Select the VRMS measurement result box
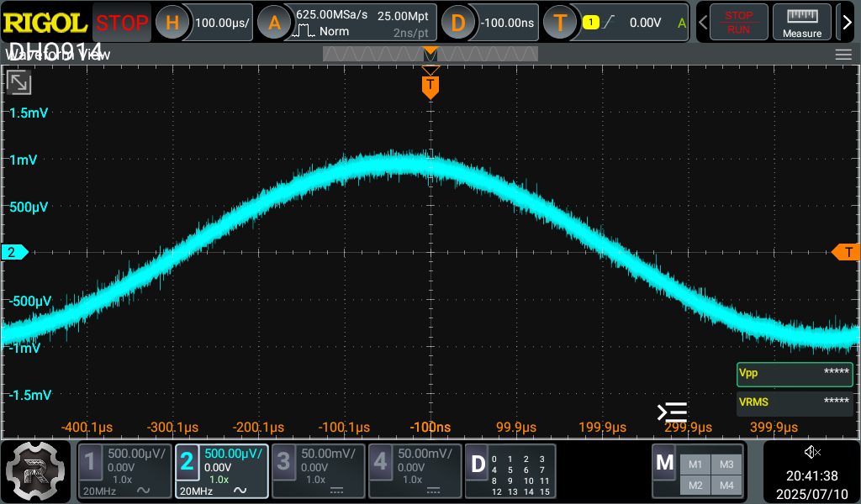Screen dimensions: 861x504 click(795, 402)
